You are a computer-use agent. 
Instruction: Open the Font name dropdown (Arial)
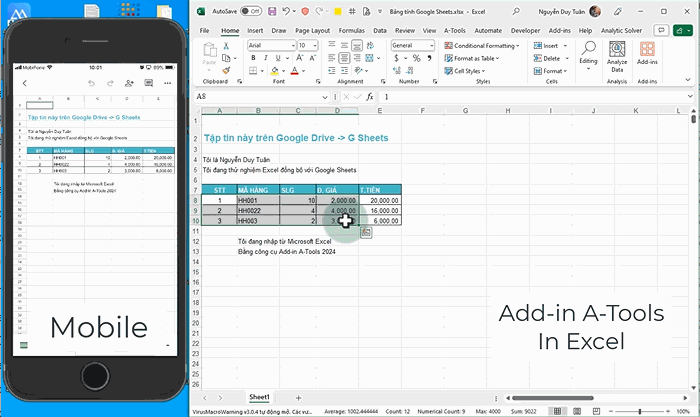293,46
